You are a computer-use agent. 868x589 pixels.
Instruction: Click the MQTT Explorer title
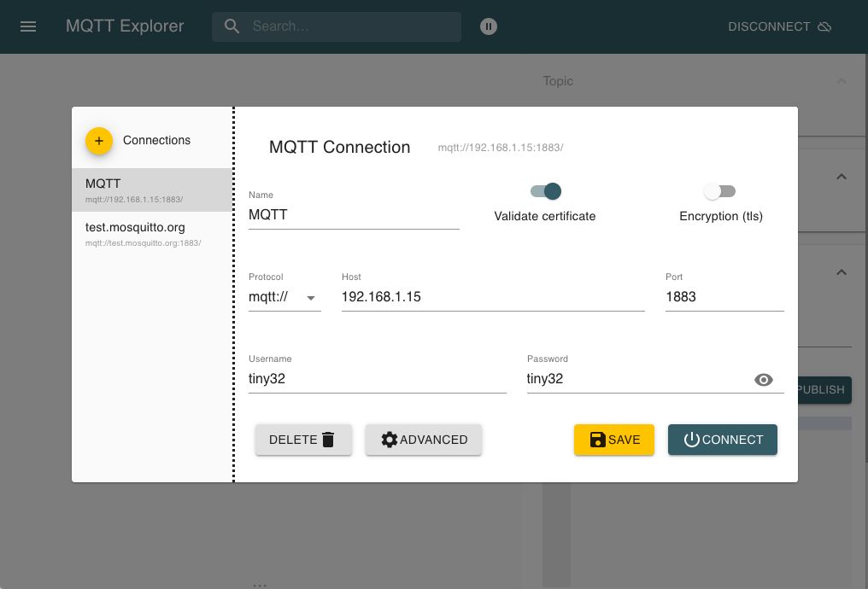point(125,26)
